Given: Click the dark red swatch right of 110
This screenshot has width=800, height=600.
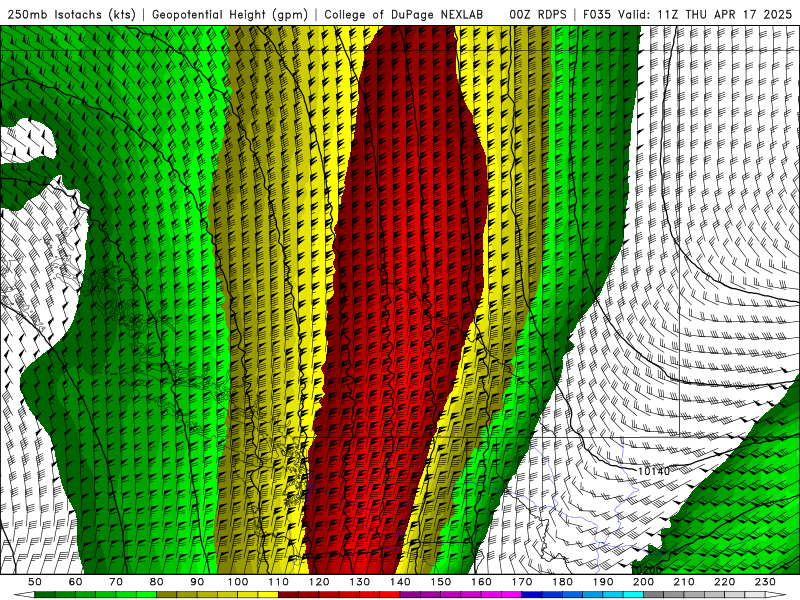Looking at the screenshot, I should click(x=288, y=595).
